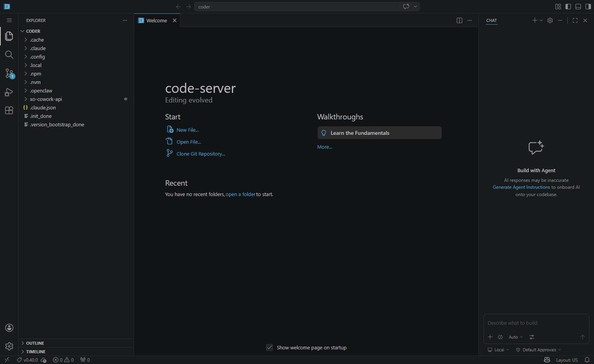Viewport: 594px width, 364px height.
Task: Open Learn the Fundamentals walkthrough
Action: point(379,133)
